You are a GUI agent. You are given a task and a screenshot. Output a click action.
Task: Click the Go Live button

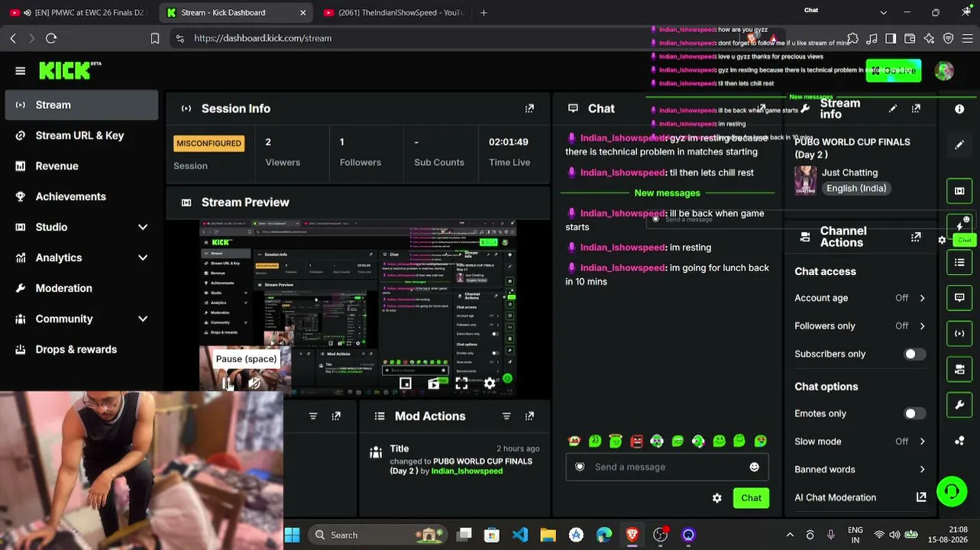point(894,71)
